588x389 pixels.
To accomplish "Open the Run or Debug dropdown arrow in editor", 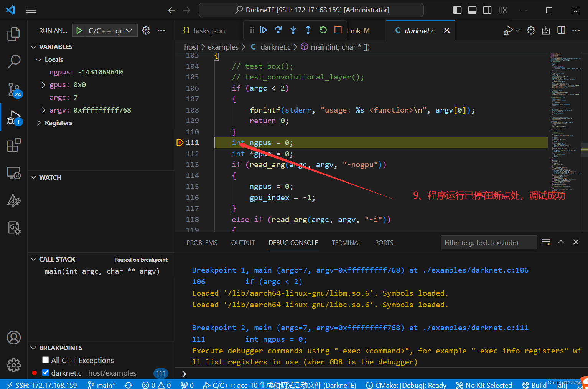I will 518,30.
